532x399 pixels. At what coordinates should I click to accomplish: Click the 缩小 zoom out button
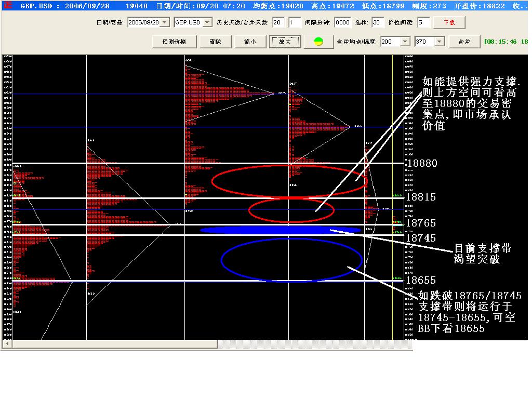click(250, 42)
